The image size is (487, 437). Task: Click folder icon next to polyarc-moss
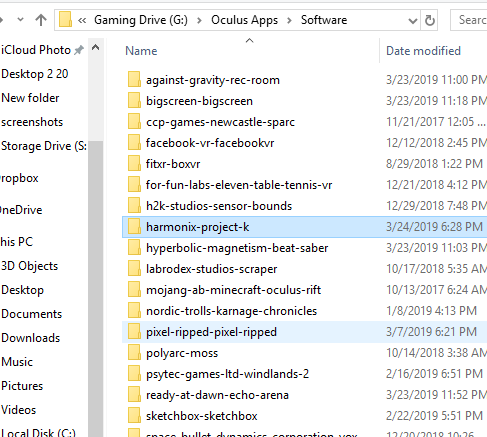(x=134, y=353)
